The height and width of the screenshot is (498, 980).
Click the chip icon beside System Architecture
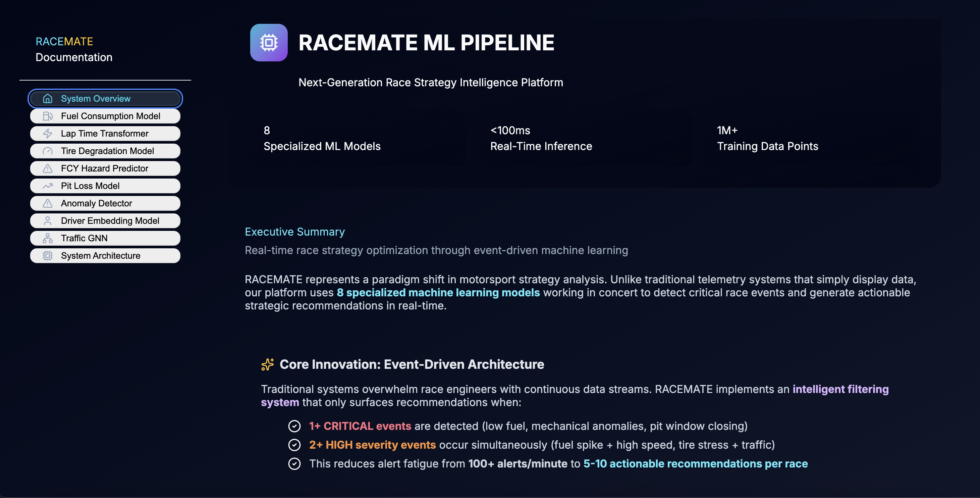(x=48, y=256)
